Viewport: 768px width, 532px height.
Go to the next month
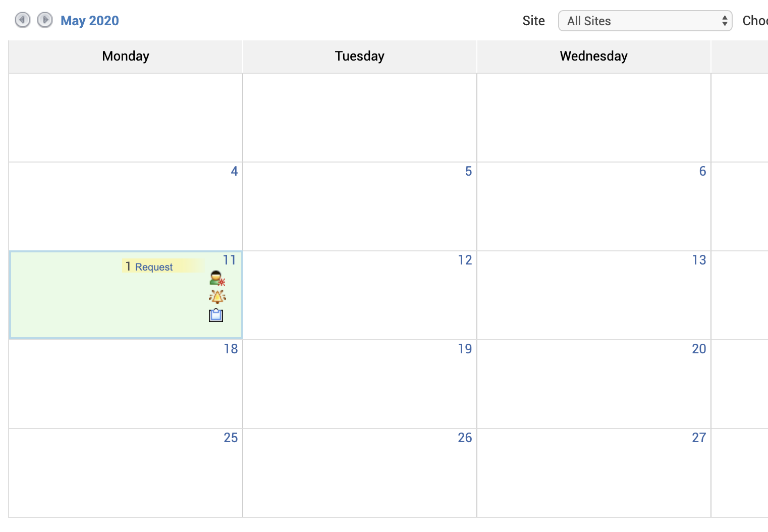pyautogui.click(x=45, y=20)
